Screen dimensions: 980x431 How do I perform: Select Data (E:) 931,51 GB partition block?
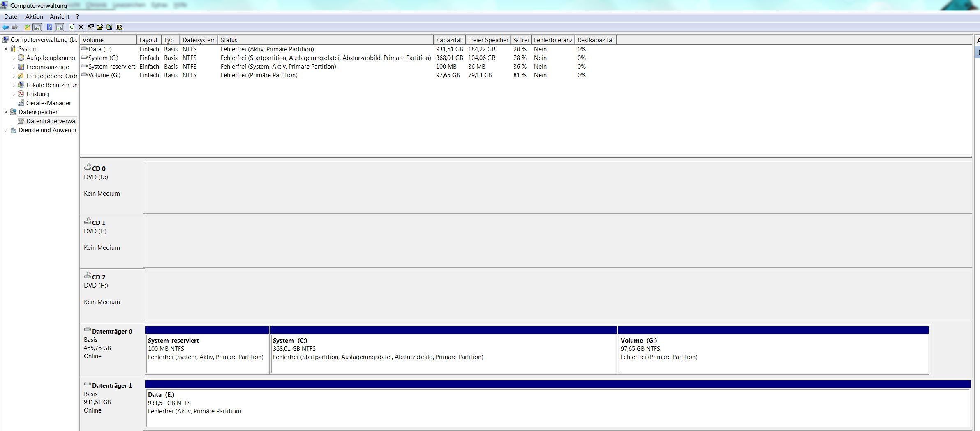coord(558,404)
